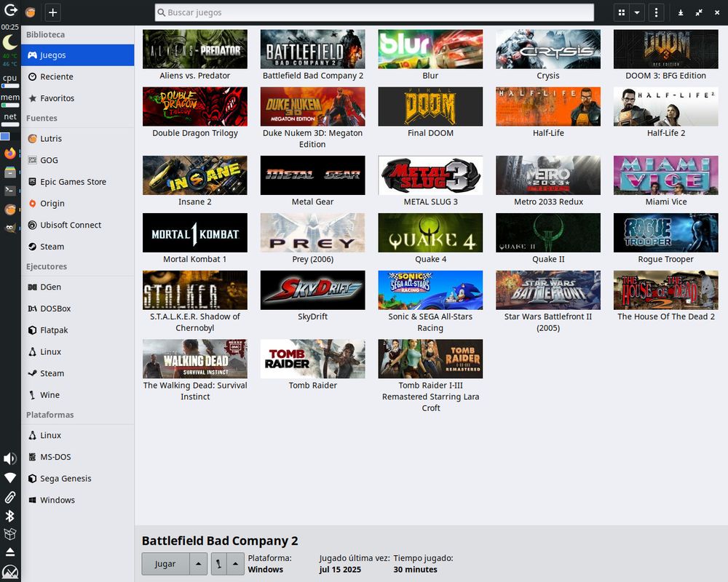Select the Battlefield Bad Company 2 cover
The width and height of the screenshot is (728, 582).
(x=312, y=49)
